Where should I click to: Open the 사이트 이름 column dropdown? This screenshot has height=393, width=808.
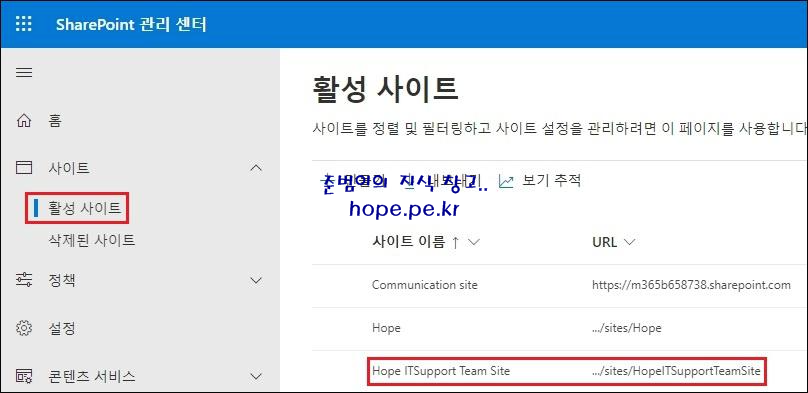[473, 242]
